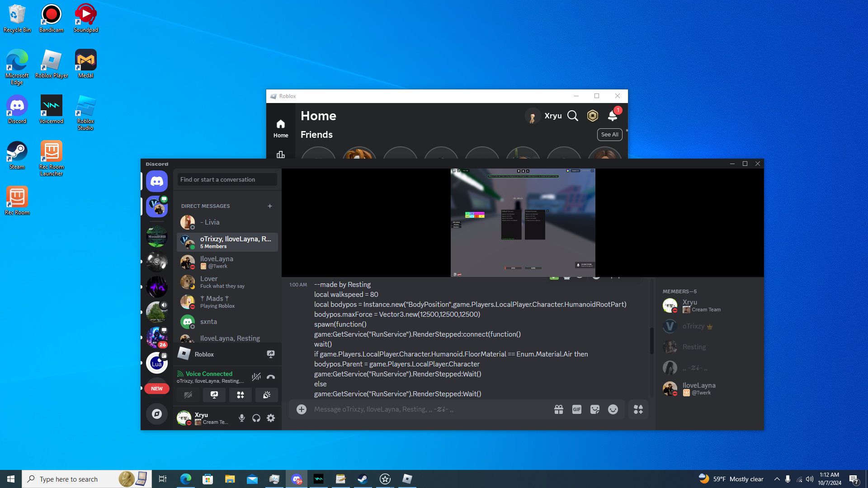Open the sticker picker
This screenshot has width=868, height=488.
click(595, 409)
